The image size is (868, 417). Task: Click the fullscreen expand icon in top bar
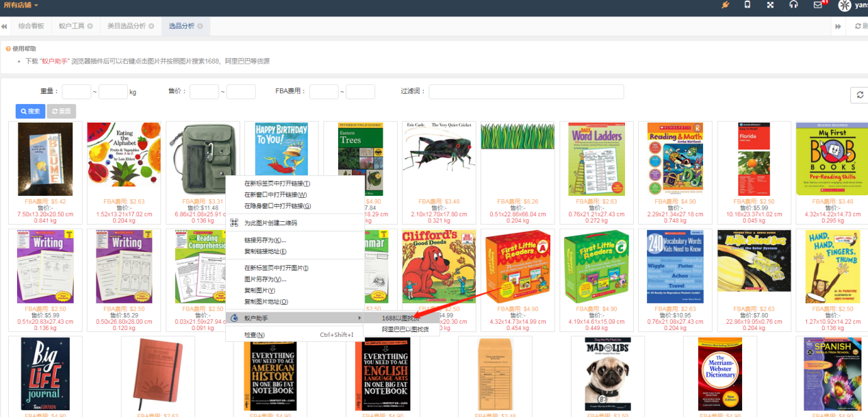tap(770, 5)
